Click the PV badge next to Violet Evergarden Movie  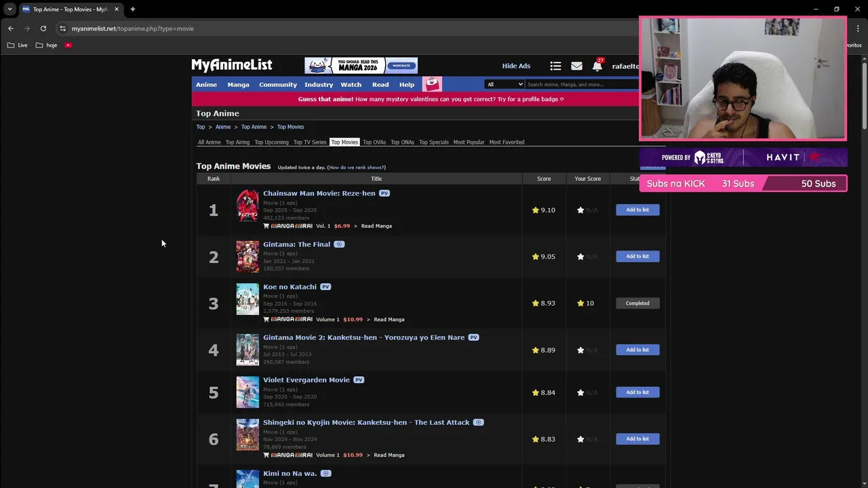pos(359,380)
